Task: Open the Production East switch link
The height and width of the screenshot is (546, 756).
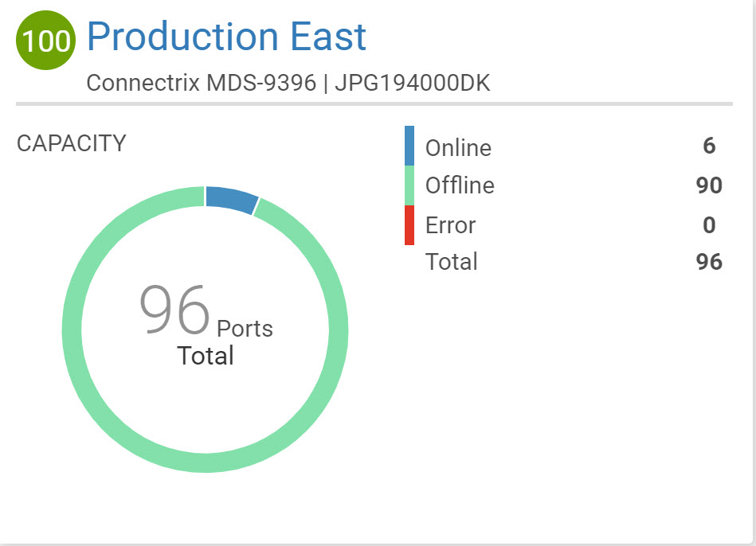Action: click(x=226, y=37)
